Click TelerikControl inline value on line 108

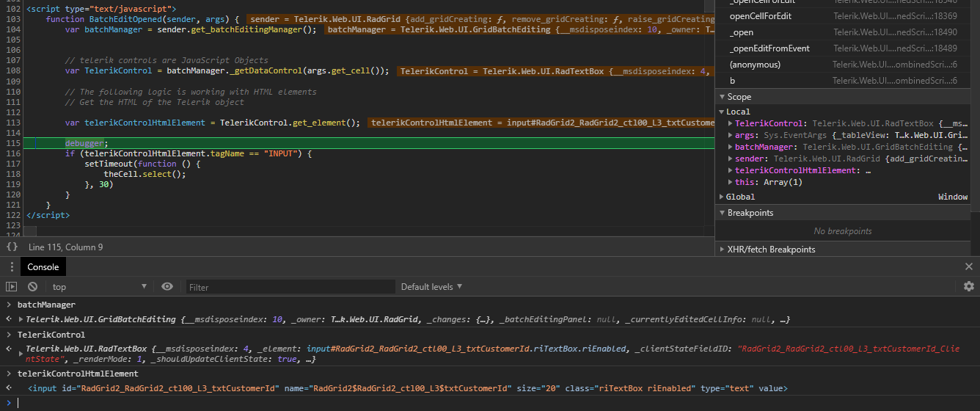point(555,71)
